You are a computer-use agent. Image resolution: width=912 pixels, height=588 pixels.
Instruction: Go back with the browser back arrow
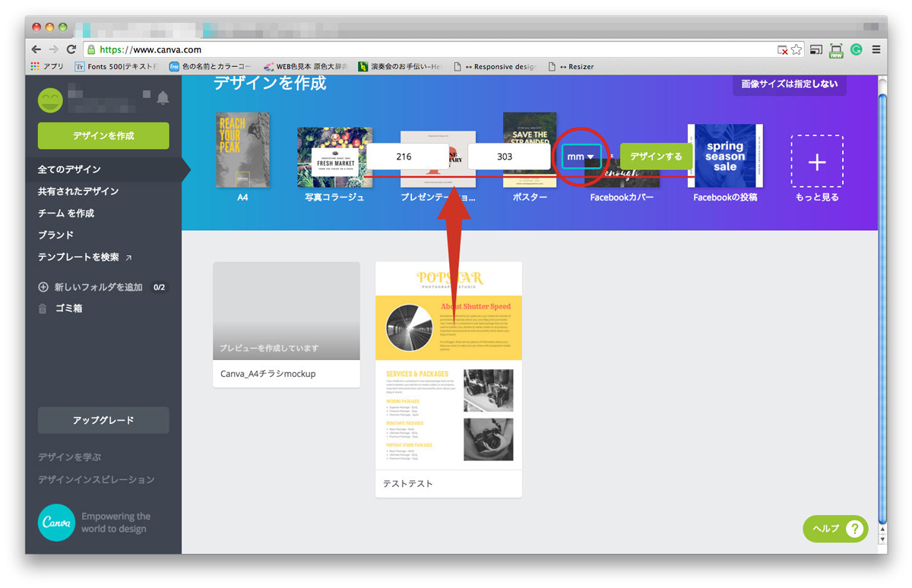coord(36,49)
